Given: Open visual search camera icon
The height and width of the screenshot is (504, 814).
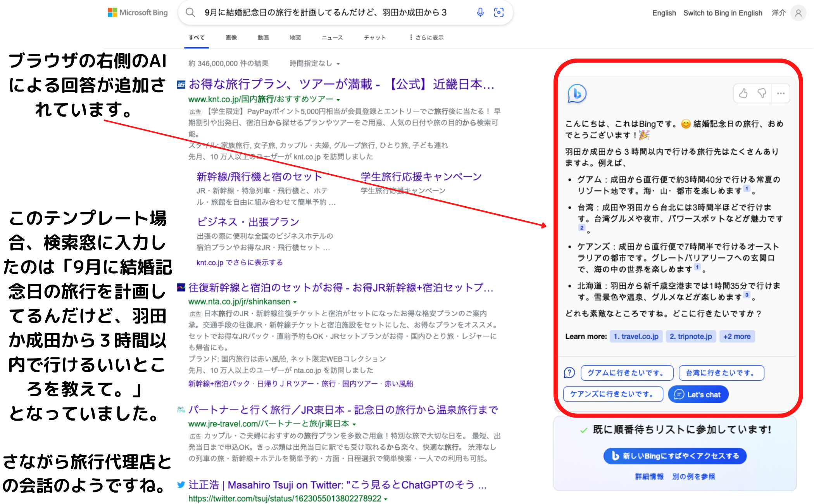Looking at the screenshot, I should click(498, 12).
